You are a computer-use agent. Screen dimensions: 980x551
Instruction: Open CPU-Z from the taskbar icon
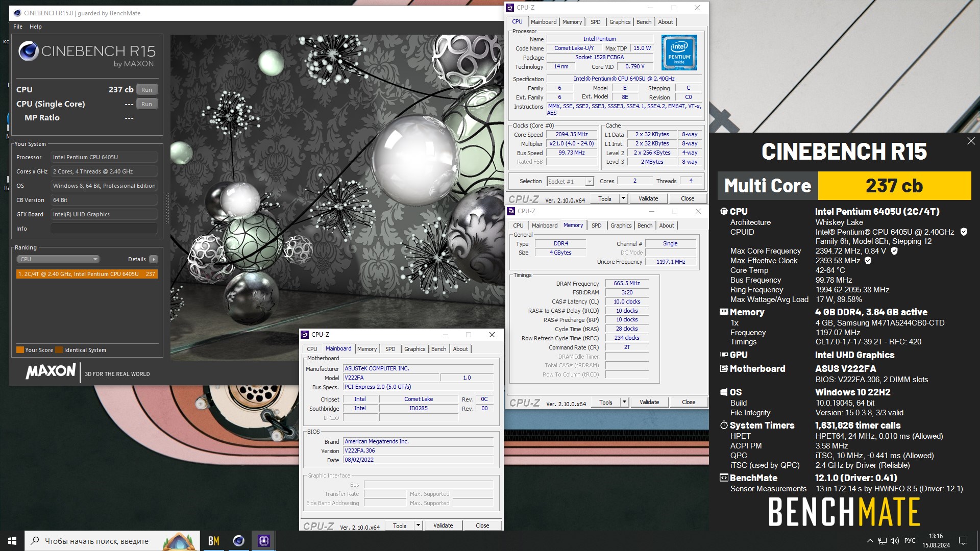coord(263,541)
